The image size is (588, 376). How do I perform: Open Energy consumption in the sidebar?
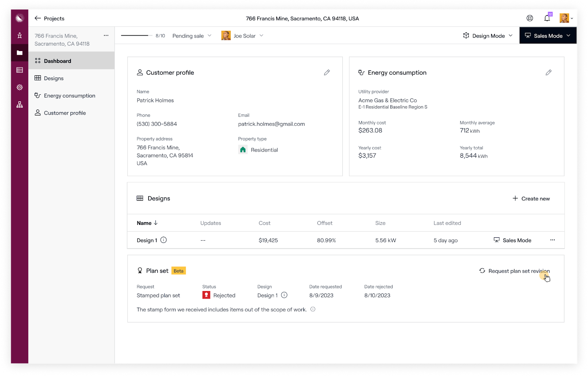69,96
